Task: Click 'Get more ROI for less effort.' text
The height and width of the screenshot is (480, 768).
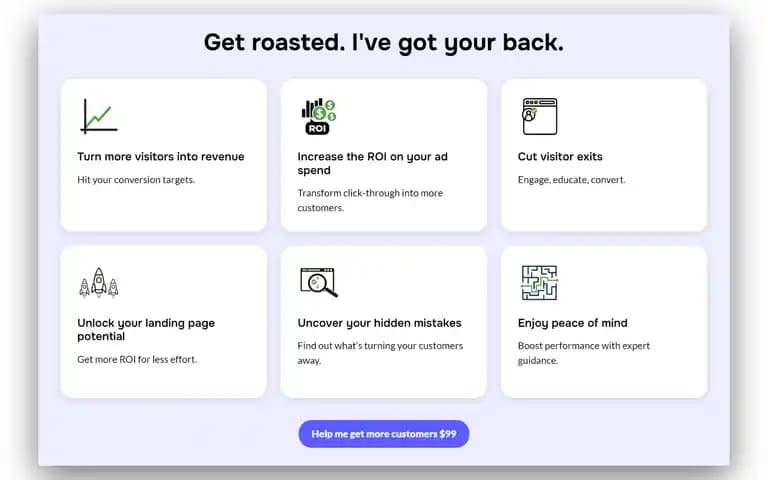Action: click(137, 360)
